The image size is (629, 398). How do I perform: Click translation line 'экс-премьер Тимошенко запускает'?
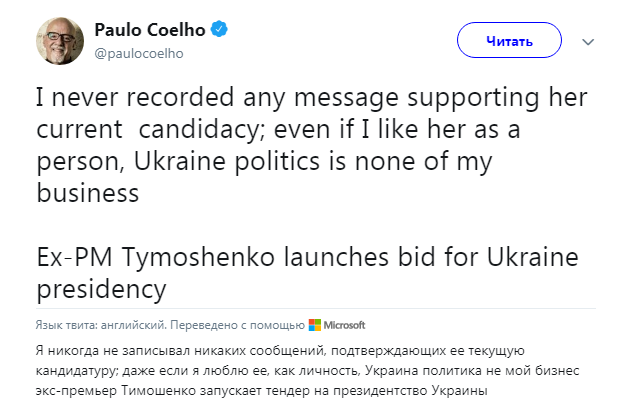(x=261, y=391)
